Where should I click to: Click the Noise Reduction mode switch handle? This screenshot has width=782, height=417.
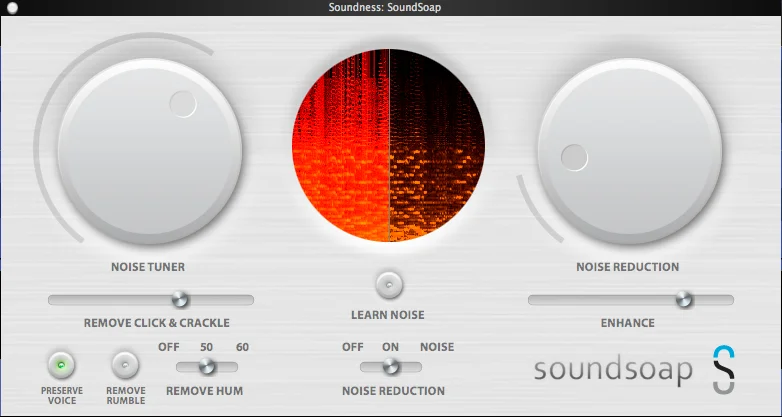click(x=391, y=367)
